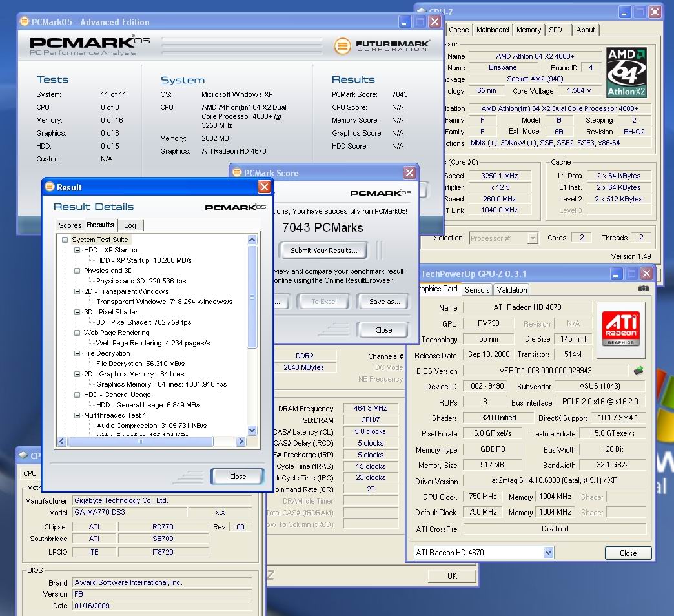This screenshot has height=616, width=674.
Task: Click the vertical scrollbar up arrow in results tree
Action: [x=252, y=240]
